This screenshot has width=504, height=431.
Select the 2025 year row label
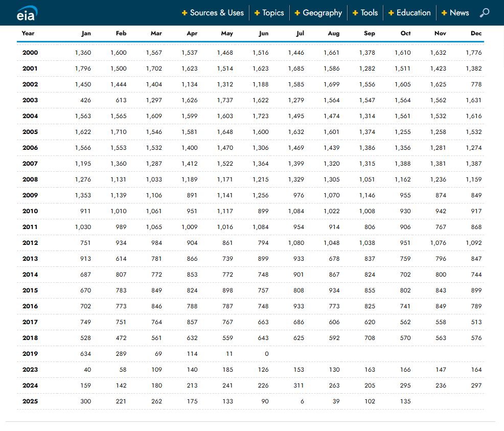30,401
